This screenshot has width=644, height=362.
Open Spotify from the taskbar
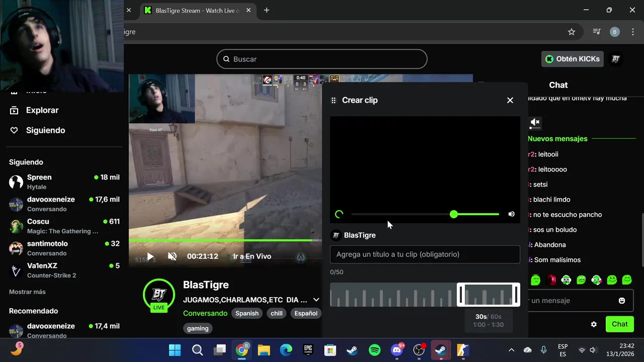pos(375,350)
